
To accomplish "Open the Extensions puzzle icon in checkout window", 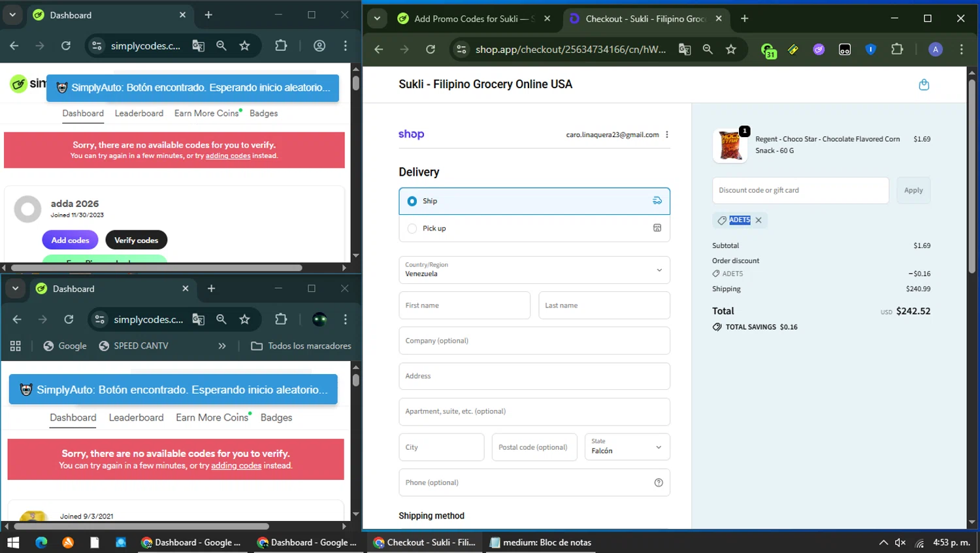I will (897, 50).
